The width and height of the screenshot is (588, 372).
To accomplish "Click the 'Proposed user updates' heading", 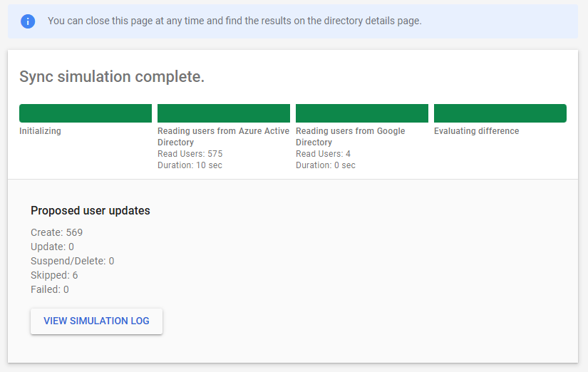I will point(90,211).
